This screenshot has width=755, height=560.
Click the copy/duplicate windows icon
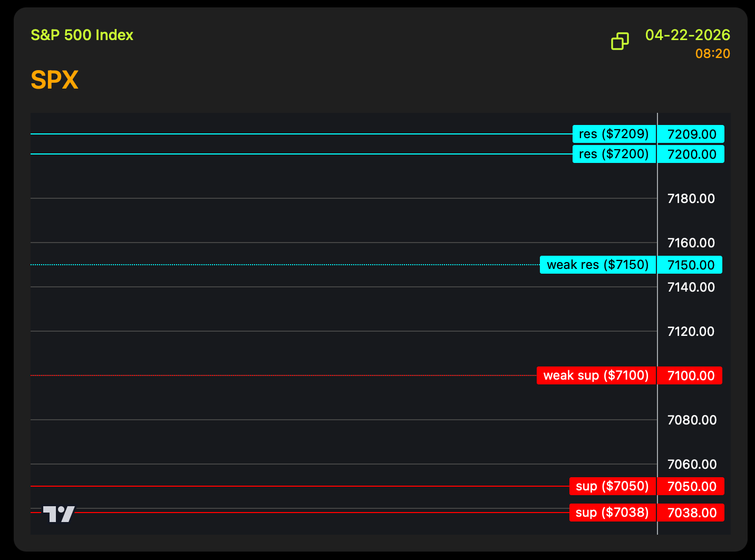tap(620, 41)
